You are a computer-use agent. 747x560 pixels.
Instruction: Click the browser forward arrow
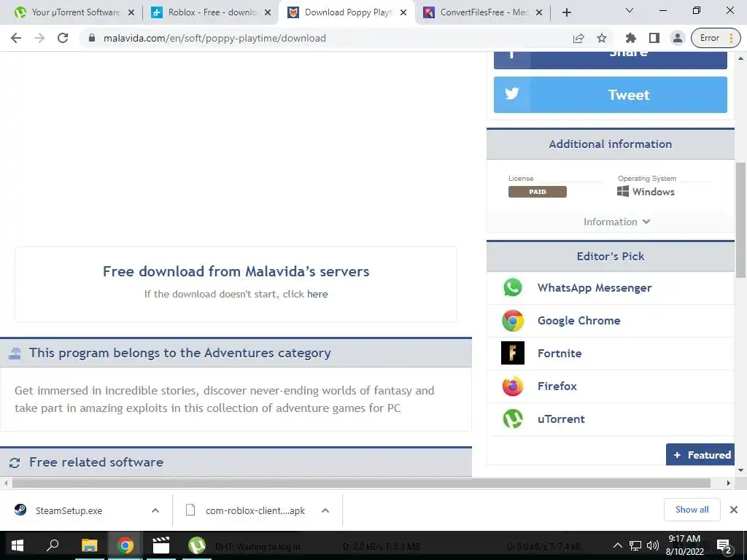(x=39, y=38)
